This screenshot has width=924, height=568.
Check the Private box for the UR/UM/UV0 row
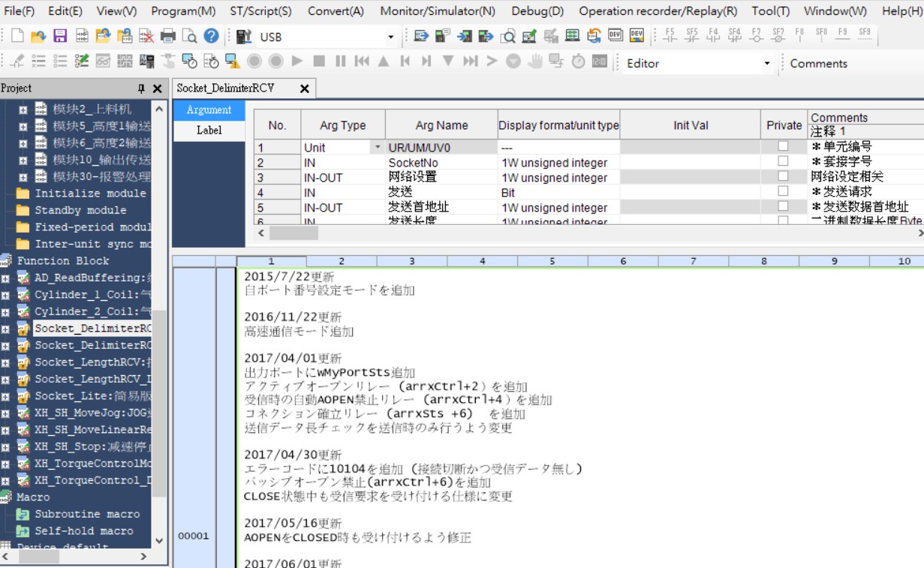pyautogui.click(x=783, y=146)
